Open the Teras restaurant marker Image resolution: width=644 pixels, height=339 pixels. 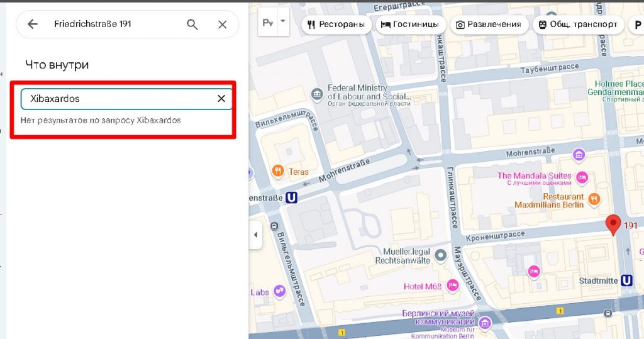coord(278,171)
